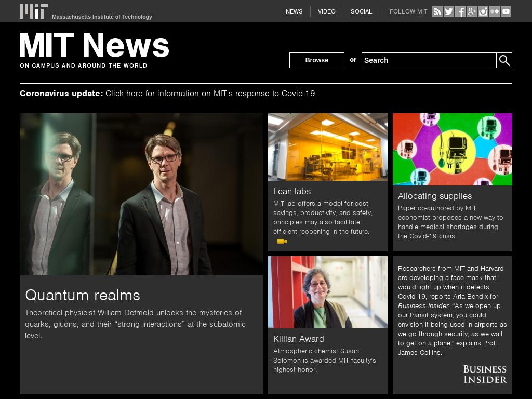Click Massachusetts Institute of Technology text
The height and width of the screenshot is (399, 532).
pos(102,17)
